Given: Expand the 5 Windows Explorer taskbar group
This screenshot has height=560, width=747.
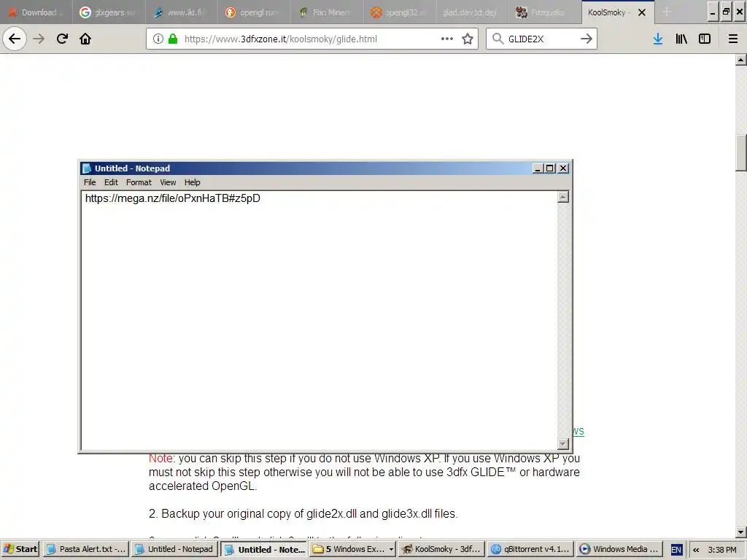Looking at the screenshot, I should (353, 549).
